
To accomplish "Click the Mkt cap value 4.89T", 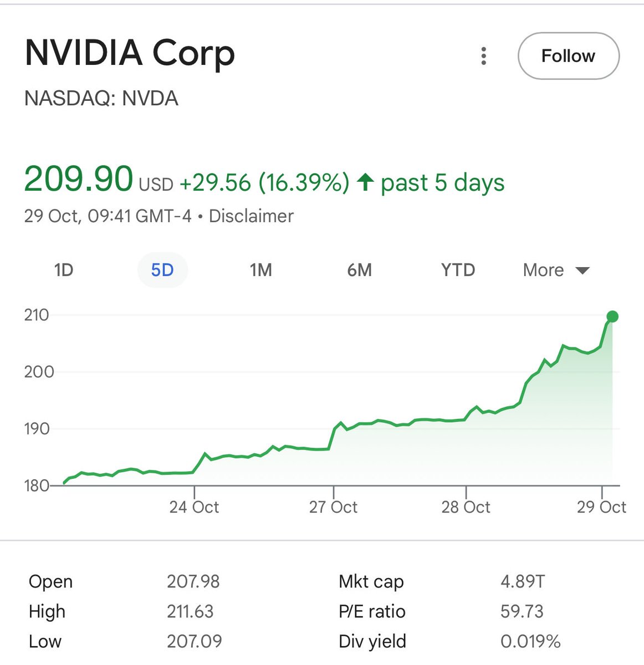I will (523, 581).
